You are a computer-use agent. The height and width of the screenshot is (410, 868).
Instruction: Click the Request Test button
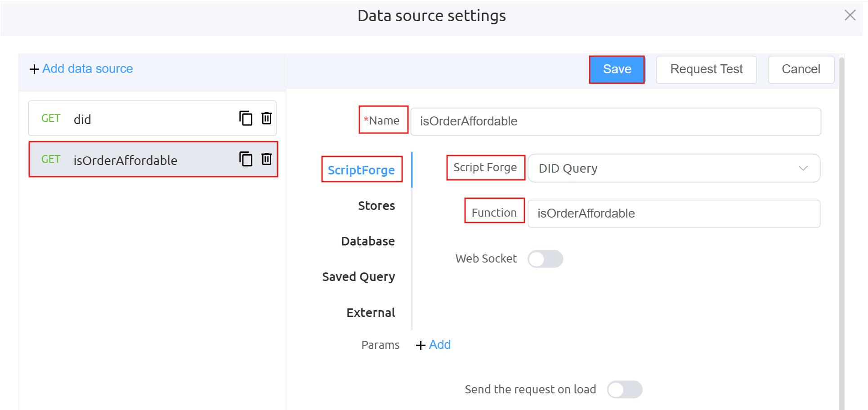[x=706, y=69]
